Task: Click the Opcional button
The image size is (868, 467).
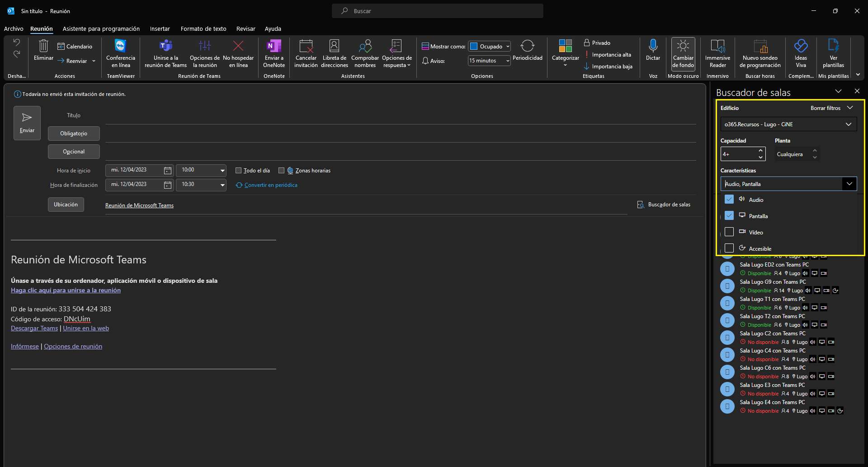Action: 74,152
